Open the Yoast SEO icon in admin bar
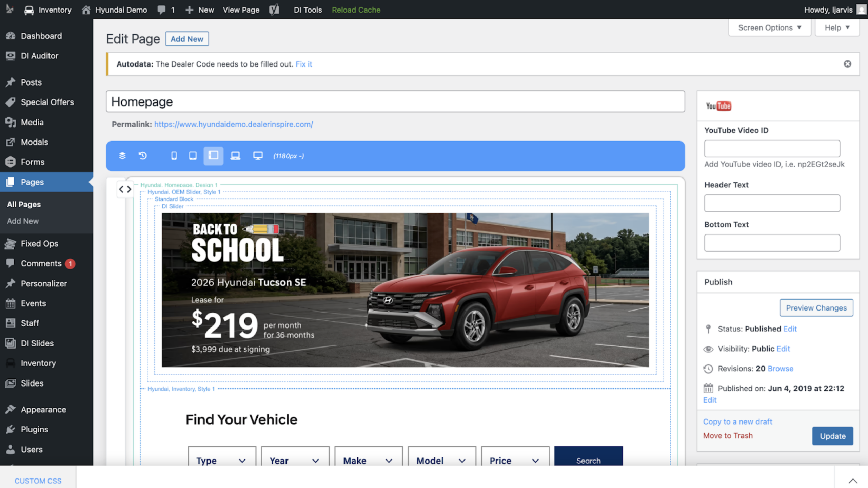Screen dimensions: 868x488 point(274,10)
